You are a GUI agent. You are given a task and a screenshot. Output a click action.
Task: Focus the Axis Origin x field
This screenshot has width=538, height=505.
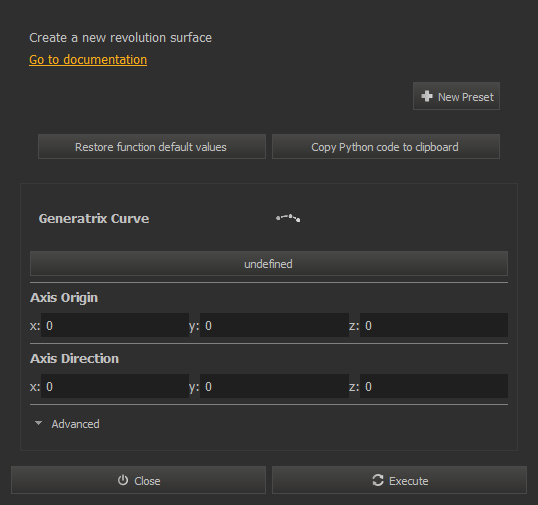click(115, 325)
